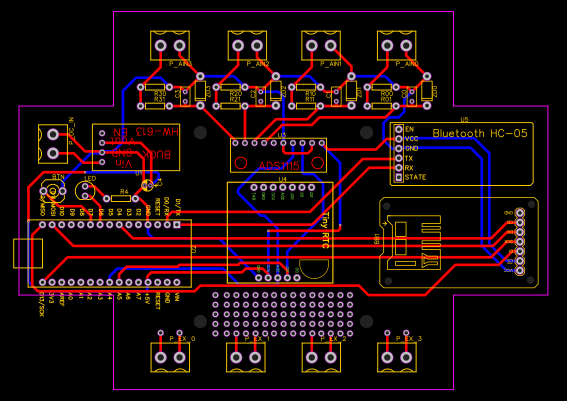Click the P_EX_0 terminal block left pad

click(161, 357)
